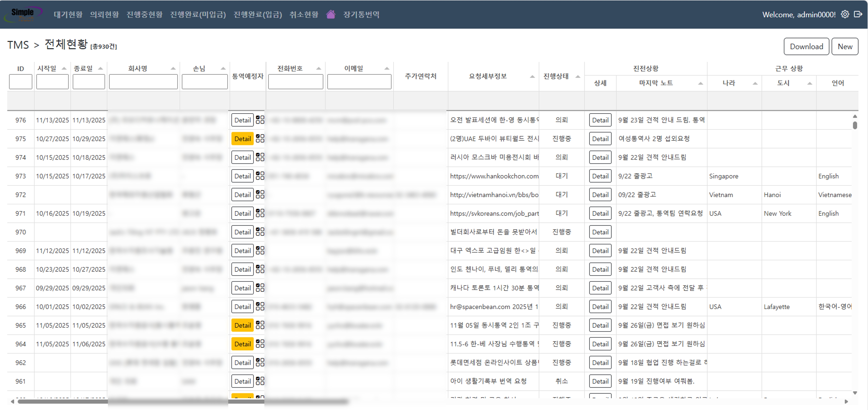Sort the 진행상태 column via its arrow
This screenshot has width=868, height=410.
pyautogui.click(x=578, y=77)
